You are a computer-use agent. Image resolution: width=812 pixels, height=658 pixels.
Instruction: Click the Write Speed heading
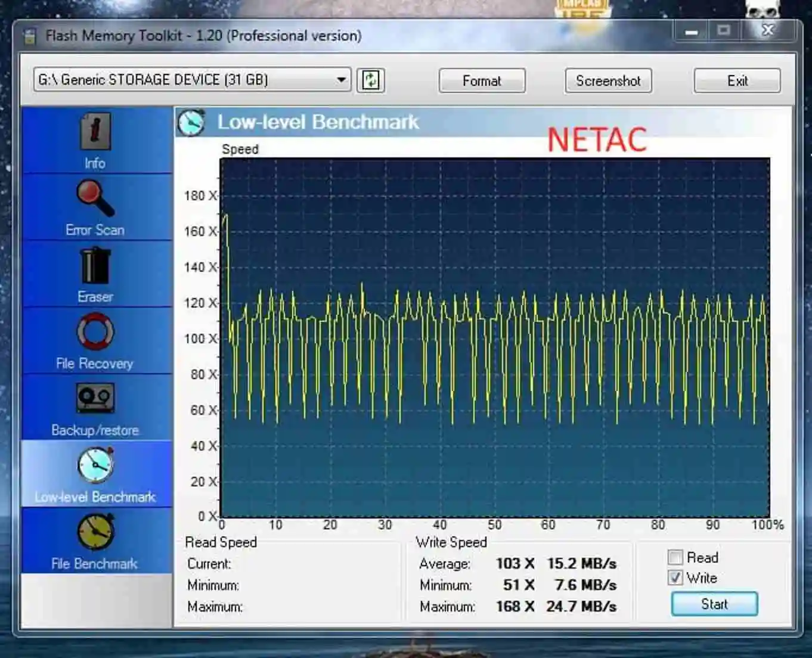pyautogui.click(x=451, y=542)
